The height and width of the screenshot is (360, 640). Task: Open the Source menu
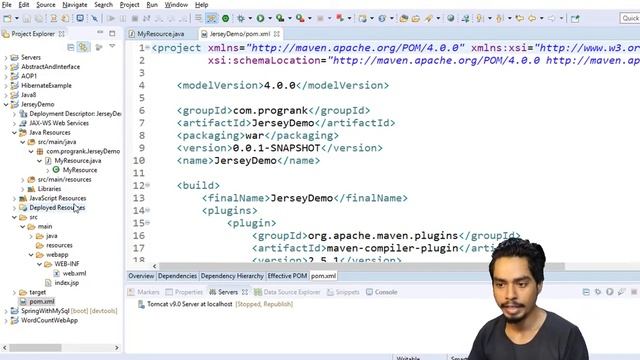[46, 5]
